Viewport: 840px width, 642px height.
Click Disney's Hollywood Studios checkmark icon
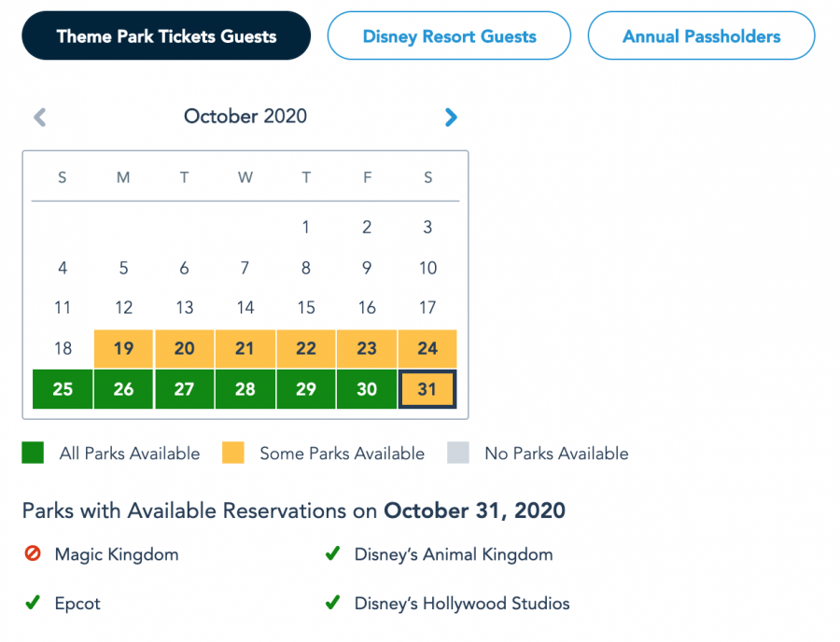[331, 603]
